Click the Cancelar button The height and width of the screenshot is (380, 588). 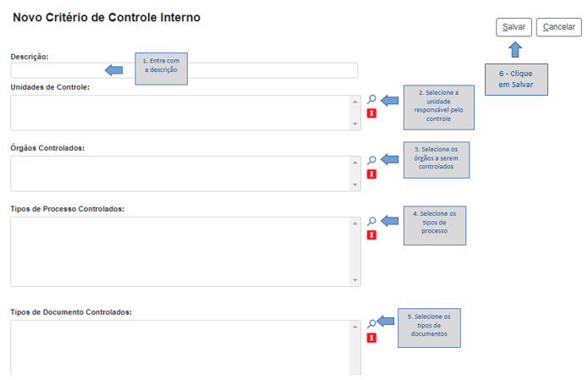558,27
